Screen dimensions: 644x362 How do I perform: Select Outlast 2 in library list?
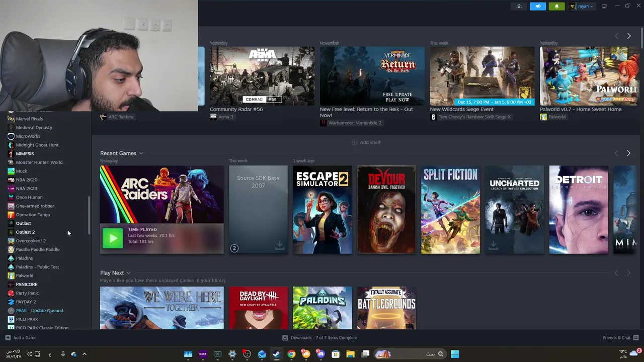point(25,232)
